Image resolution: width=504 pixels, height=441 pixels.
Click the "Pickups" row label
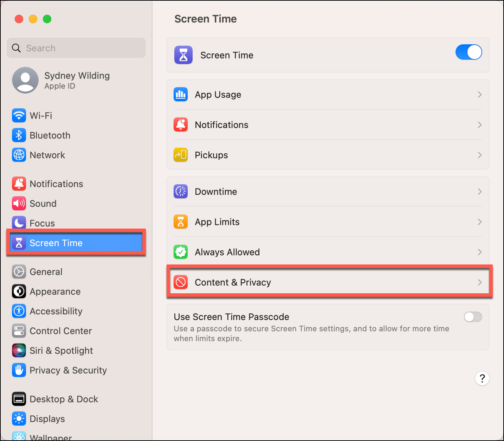[211, 155]
